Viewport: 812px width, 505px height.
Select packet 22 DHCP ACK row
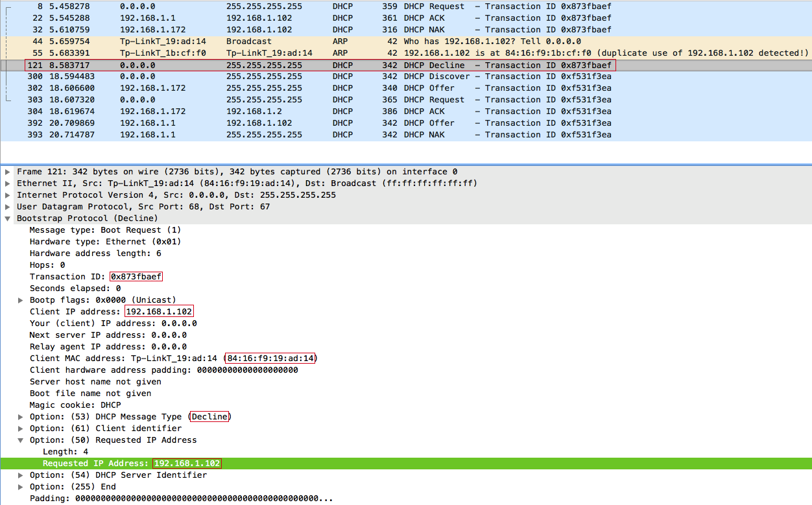point(406,18)
